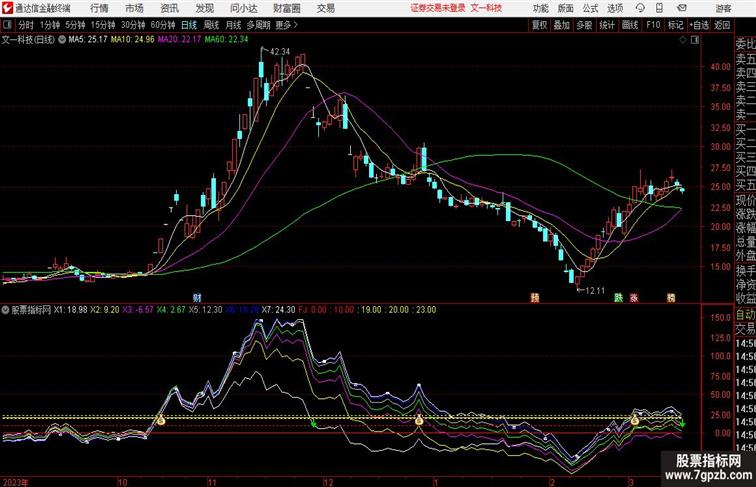Open the 市场 menu
The height and width of the screenshot is (487, 756).
click(134, 8)
